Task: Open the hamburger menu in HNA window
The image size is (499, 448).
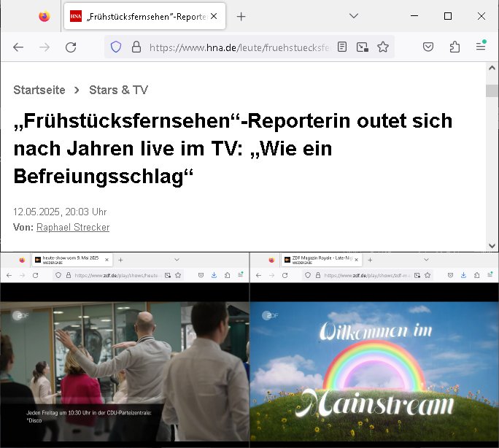Action: [481, 47]
